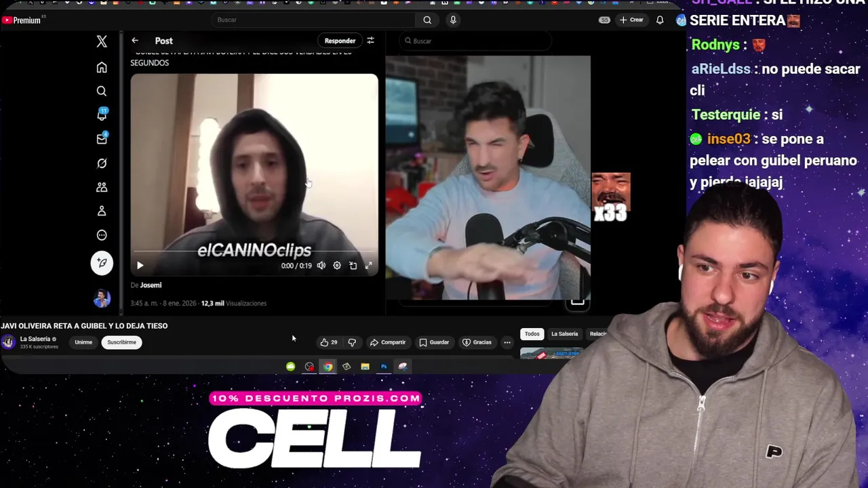Image resolution: width=868 pixels, height=488 pixels.
Task: Click the YouTube search field Buscar
Action: tap(313, 20)
